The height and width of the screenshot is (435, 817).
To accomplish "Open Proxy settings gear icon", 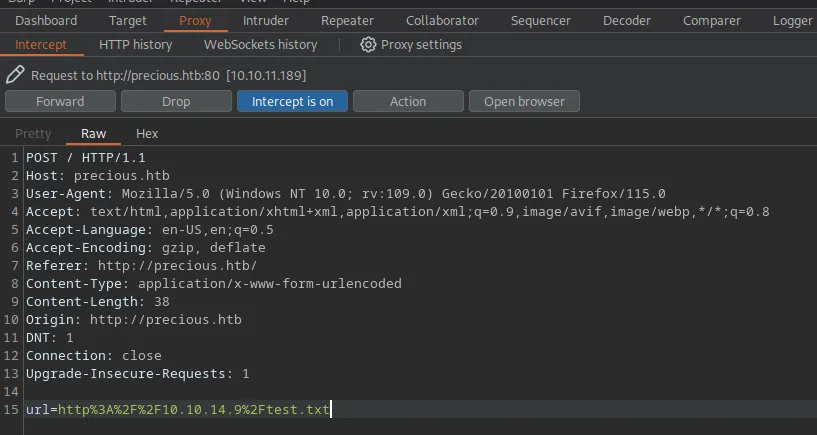I will [x=368, y=44].
